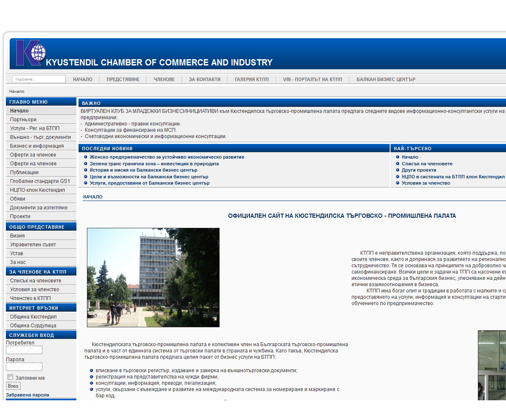Open НЦПО в системата на БТПП клон Кюстендил
The image size is (506, 420).
[x=453, y=177]
